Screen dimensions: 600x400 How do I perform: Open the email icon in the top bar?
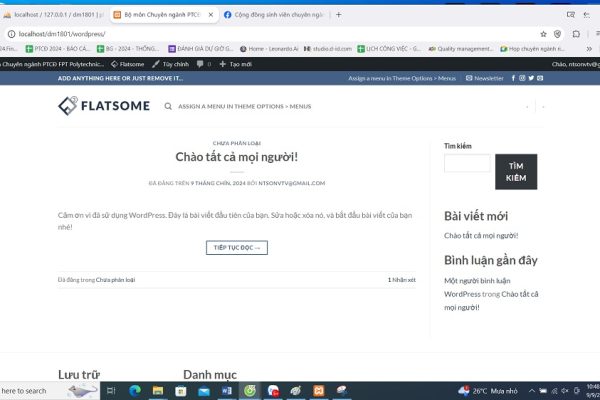click(x=540, y=78)
